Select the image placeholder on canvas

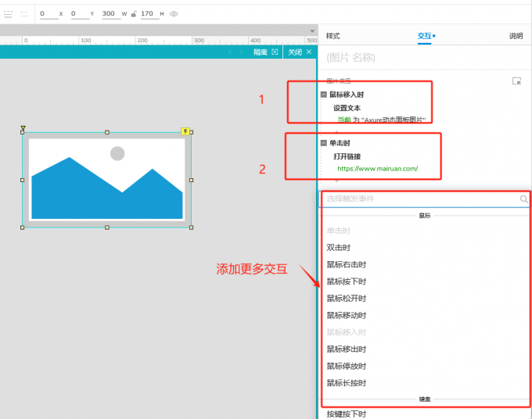(x=107, y=180)
